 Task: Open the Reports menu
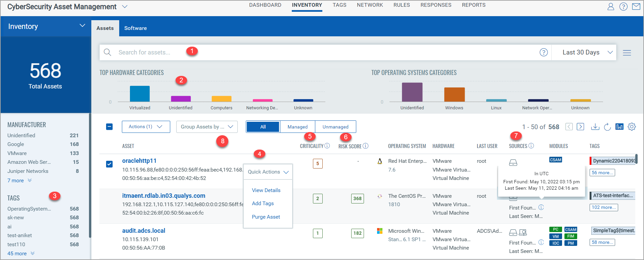[474, 5]
